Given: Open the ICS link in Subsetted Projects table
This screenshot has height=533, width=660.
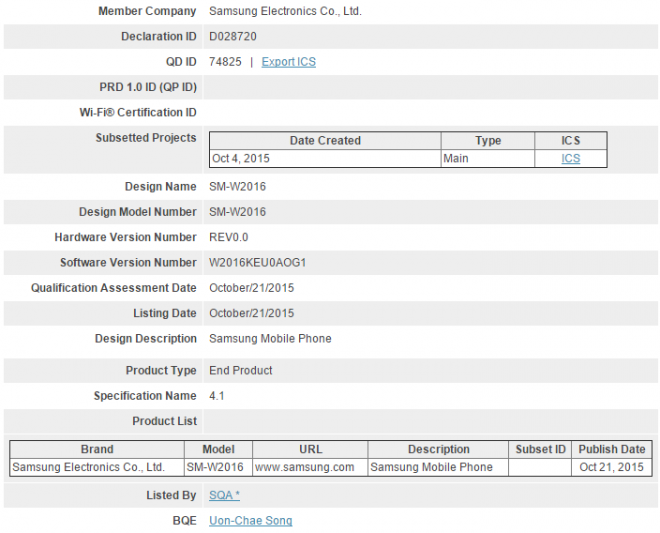Looking at the screenshot, I should (x=570, y=158).
